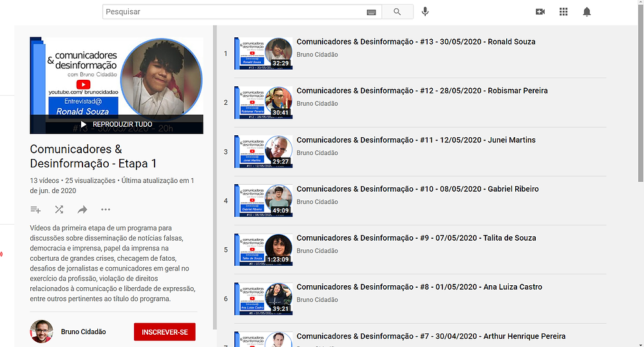Viewport: 644px width, 347px height.
Task: Click the 30:41 Robismar Pereira thumbnail
Action: coord(263,102)
